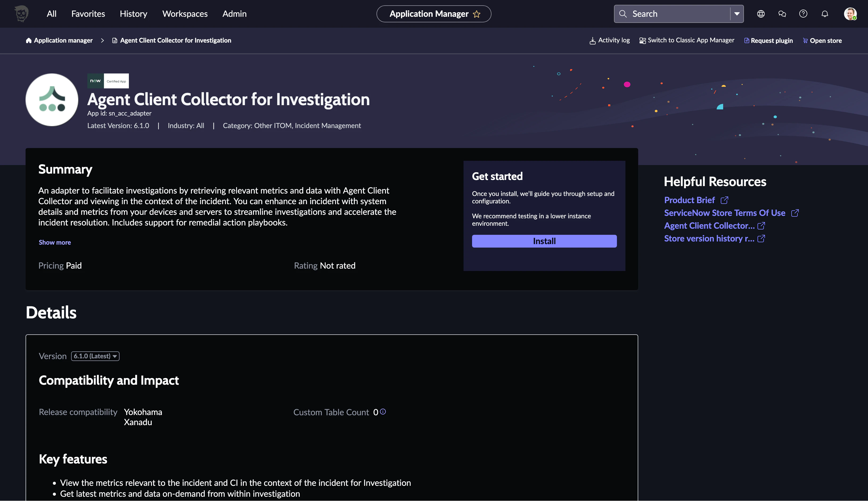Click the Open store link
Image resolution: width=868 pixels, height=501 pixels.
click(x=826, y=41)
